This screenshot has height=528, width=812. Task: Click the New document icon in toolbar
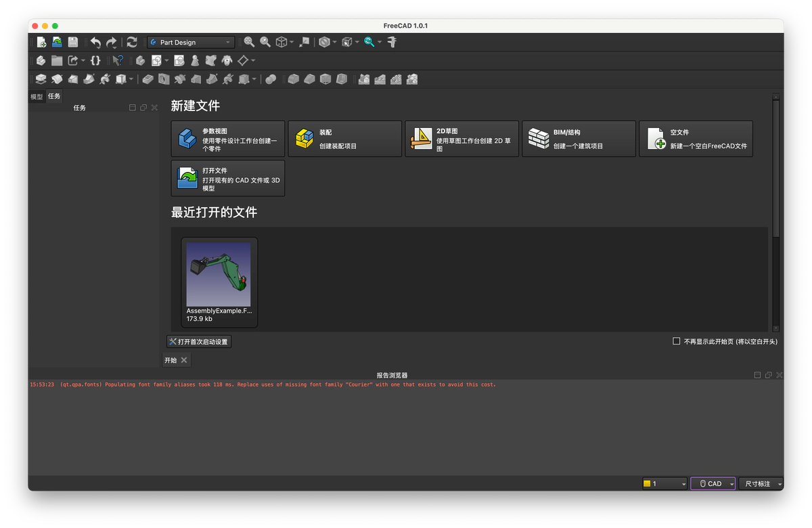click(x=41, y=42)
